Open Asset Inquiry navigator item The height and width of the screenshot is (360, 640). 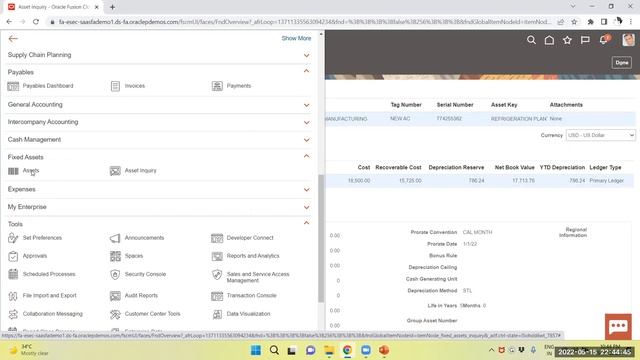point(140,171)
